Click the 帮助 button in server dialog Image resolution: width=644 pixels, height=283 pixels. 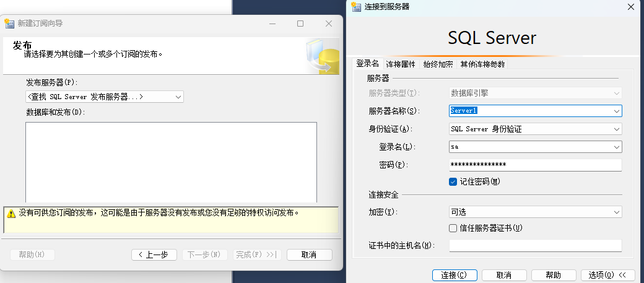click(554, 275)
